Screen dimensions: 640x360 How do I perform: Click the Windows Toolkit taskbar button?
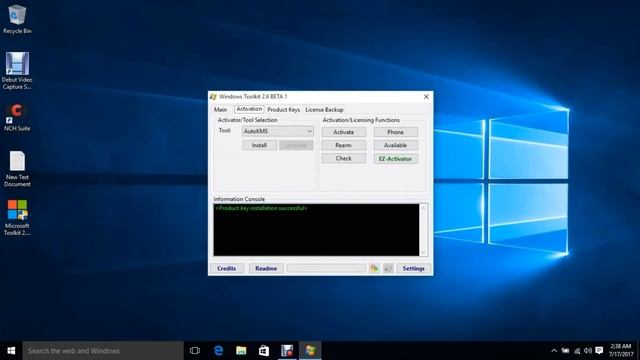click(310, 351)
